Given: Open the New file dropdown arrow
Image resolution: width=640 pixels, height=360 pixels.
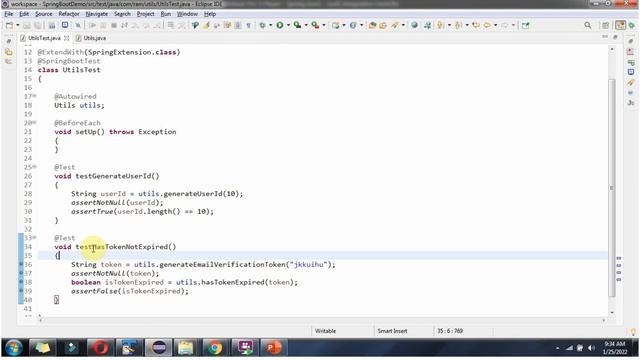Looking at the screenshot, I should tap(18, 25).
